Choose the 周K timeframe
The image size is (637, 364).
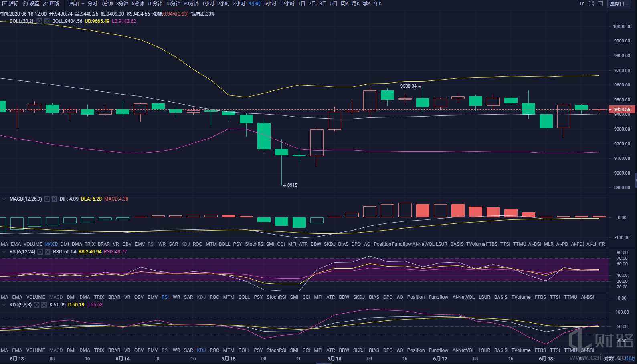pos(344,4)
